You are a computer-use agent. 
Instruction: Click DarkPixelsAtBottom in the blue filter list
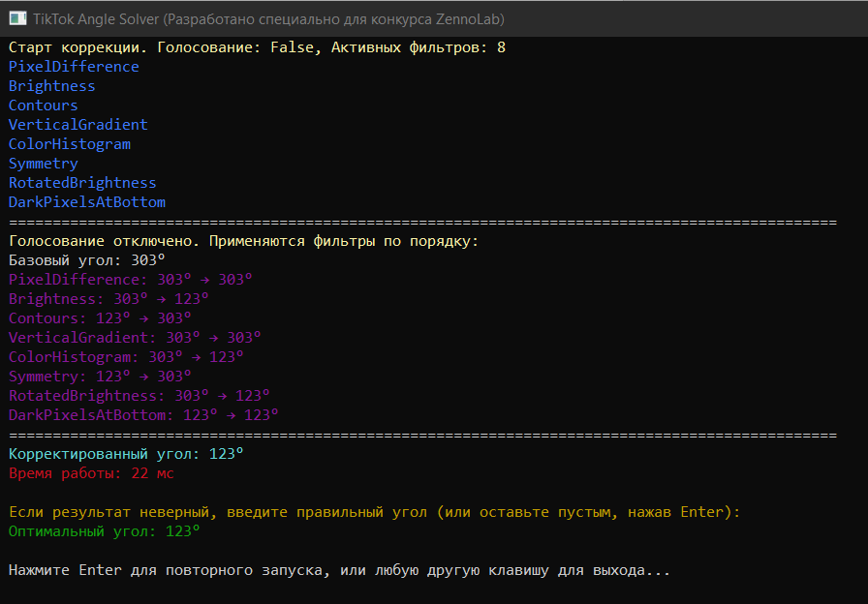pos(87,202)
